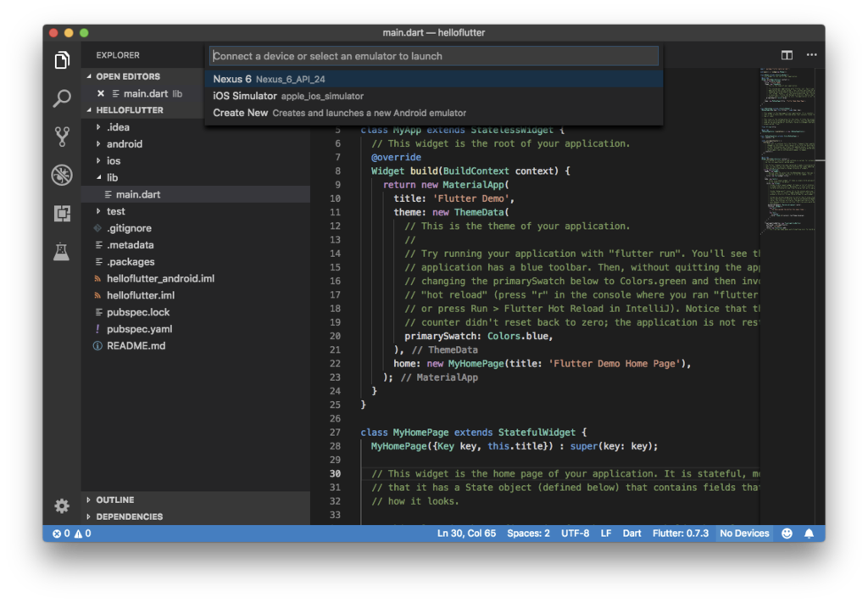Open the Extensions view
The image size is (868, 603).
pos(62,213)
